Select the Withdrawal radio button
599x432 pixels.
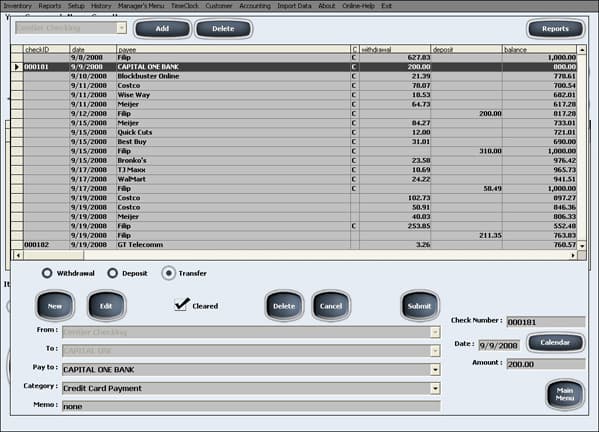click(47, 273)
